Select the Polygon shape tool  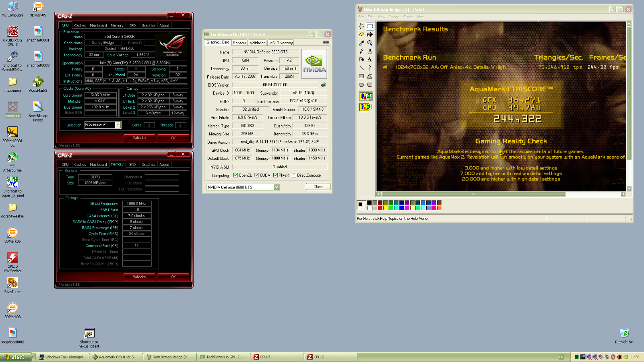tap(370, 76)
